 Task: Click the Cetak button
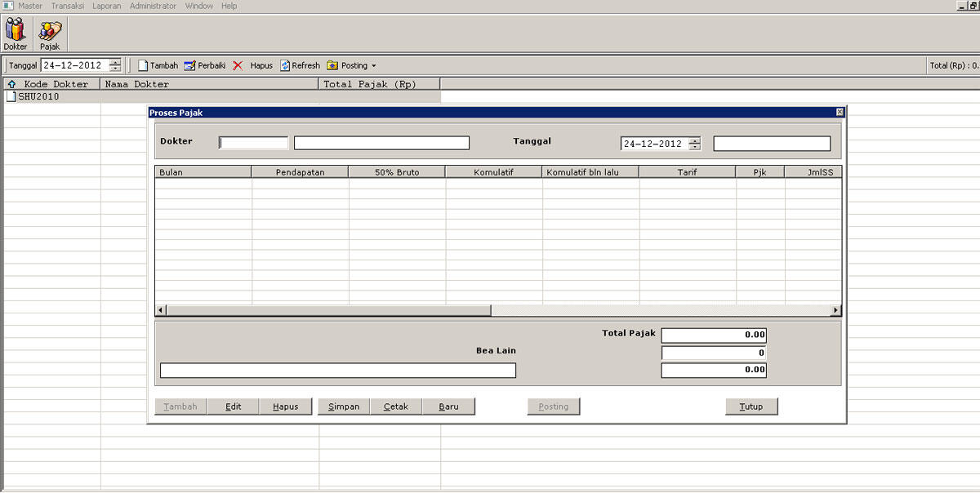coord(396,406)
